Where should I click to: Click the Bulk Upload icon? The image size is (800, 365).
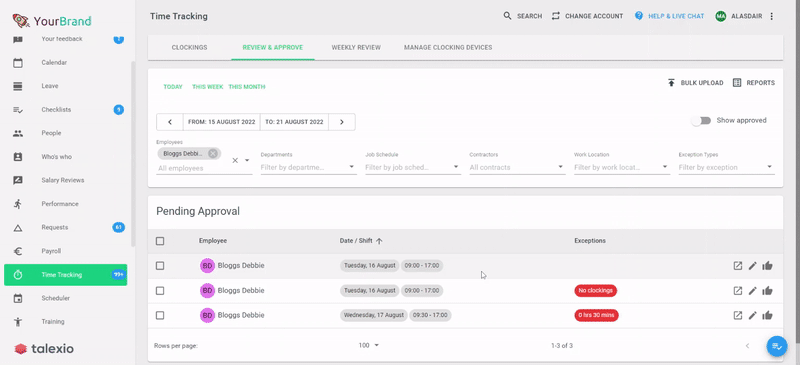671,83
